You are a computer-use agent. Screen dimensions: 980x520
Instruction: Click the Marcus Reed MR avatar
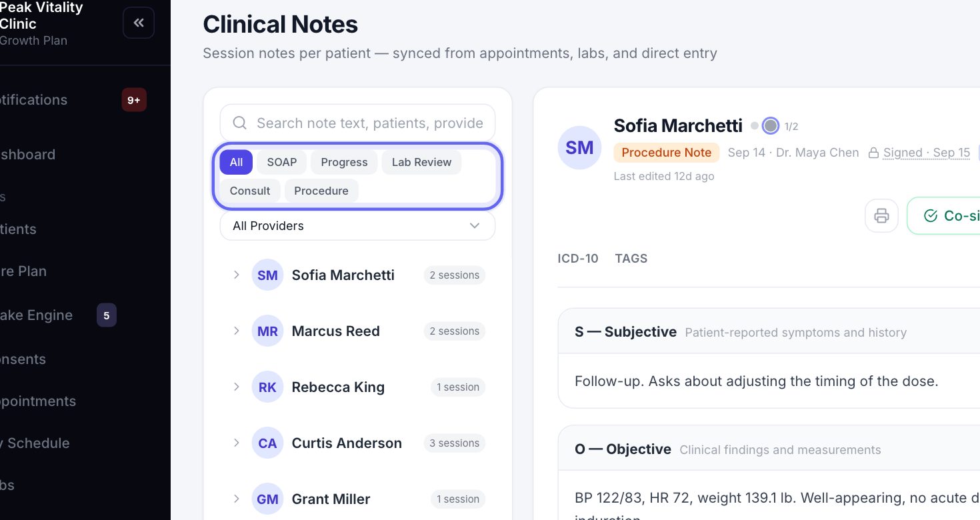pos(267,331)
